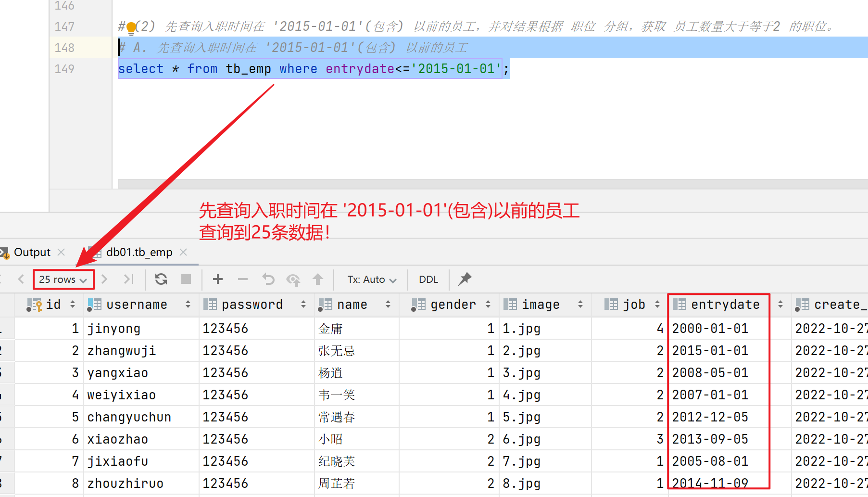868x497 pixels.
Task: Select the jinyong username cell
Action: tap(141, 329)
